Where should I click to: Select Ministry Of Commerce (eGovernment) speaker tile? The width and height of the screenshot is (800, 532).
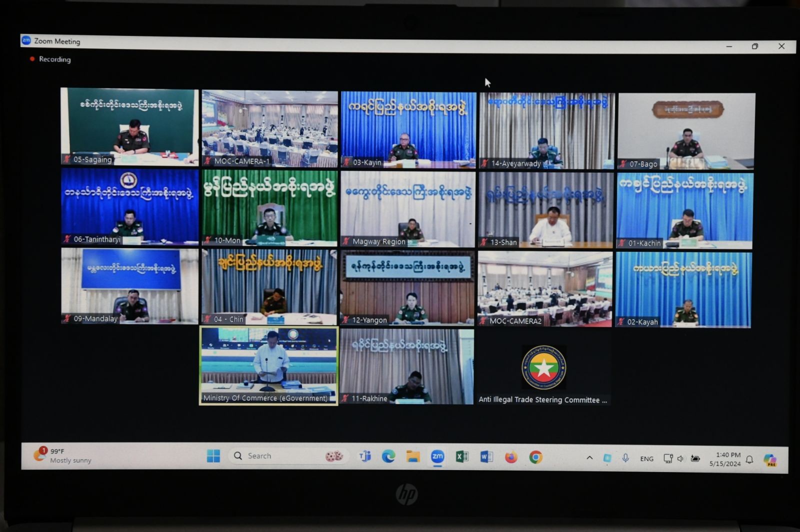(x=268, y=366)
